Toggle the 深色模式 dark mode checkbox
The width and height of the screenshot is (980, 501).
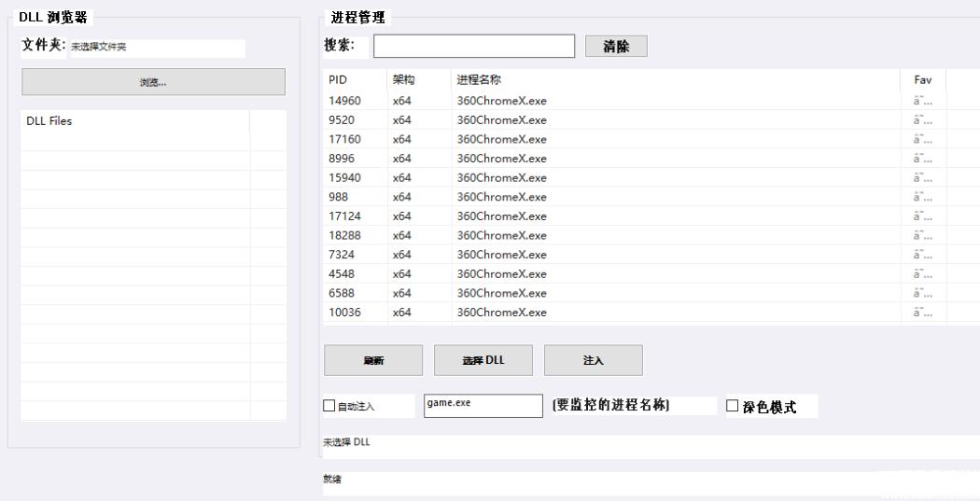tap(732, 406)
